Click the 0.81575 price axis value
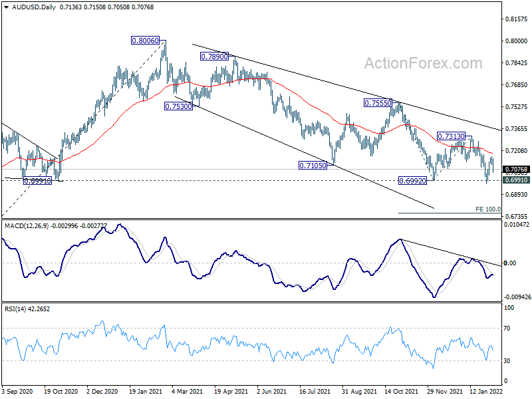Viewport: 532px width, 399px height. (517, 19)
